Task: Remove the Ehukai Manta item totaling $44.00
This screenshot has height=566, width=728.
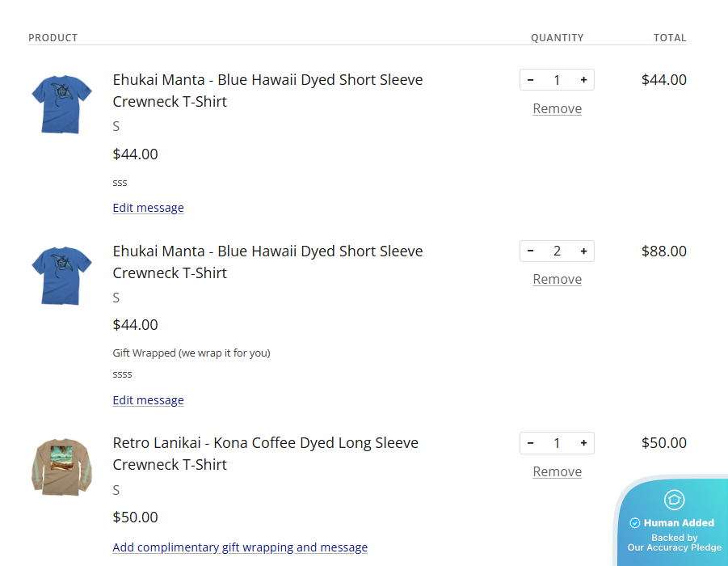Action: pos(557,108)
